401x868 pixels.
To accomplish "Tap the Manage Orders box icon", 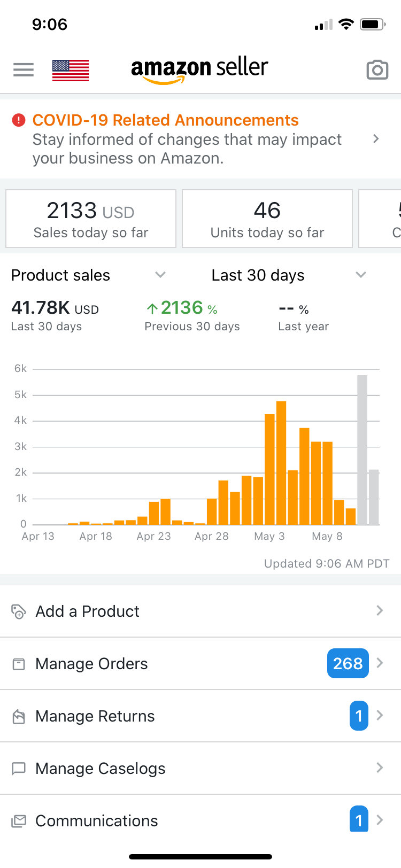I will click(x=19, y=664).
